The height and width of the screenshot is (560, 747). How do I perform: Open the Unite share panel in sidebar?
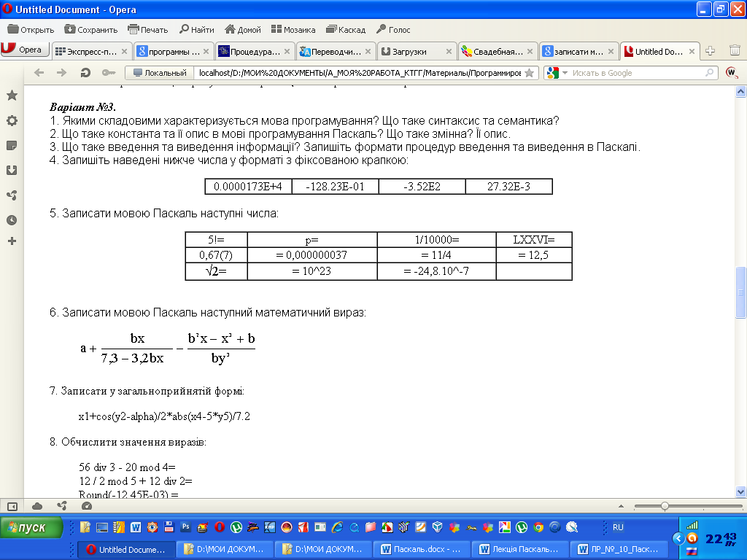pos(12,195)
